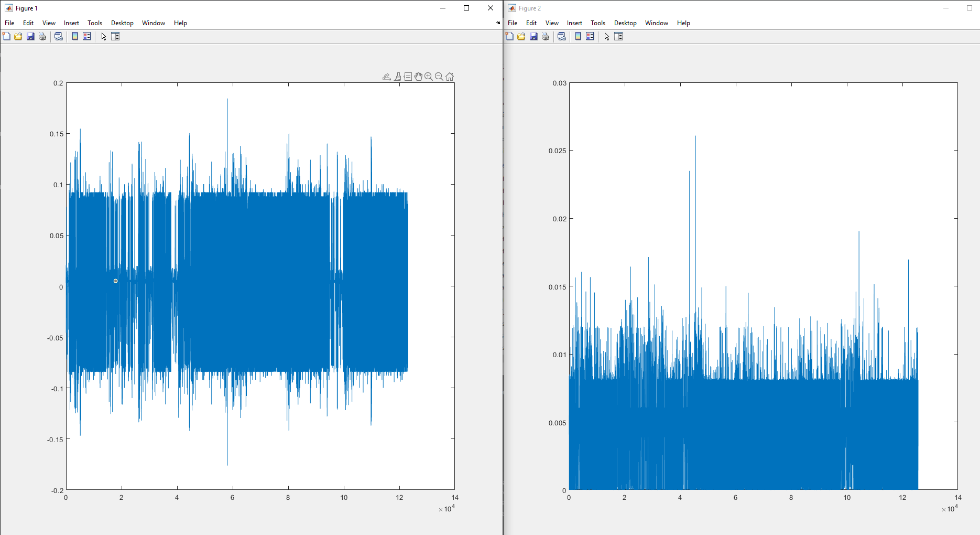Open the View menu in Figure 1
980x535 pixels.
tap(49, 23)
